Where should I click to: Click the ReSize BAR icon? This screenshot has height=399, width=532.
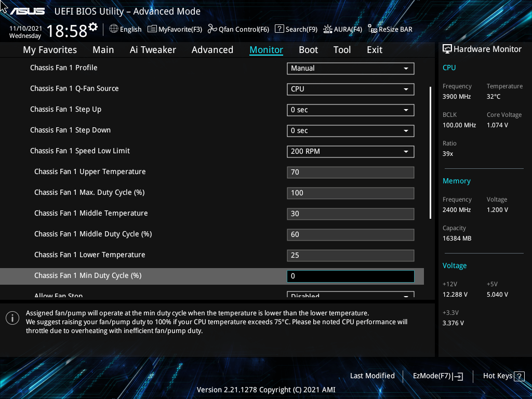[x=372, y=29]
